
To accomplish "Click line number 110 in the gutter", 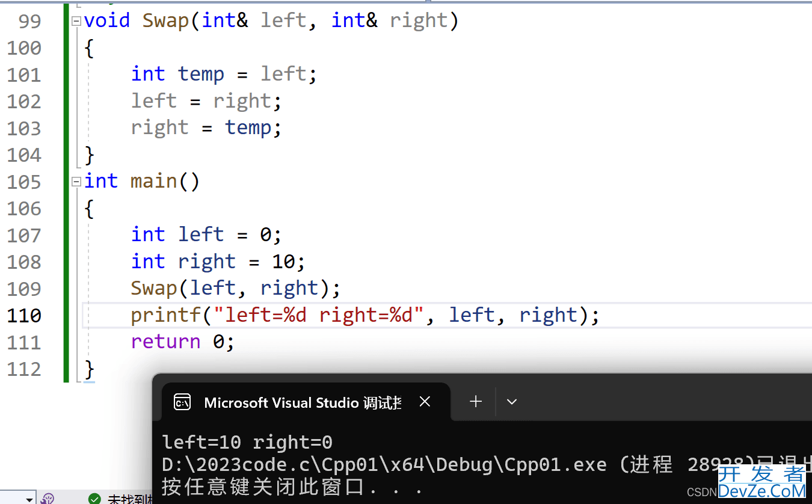I will coord(24,315).
